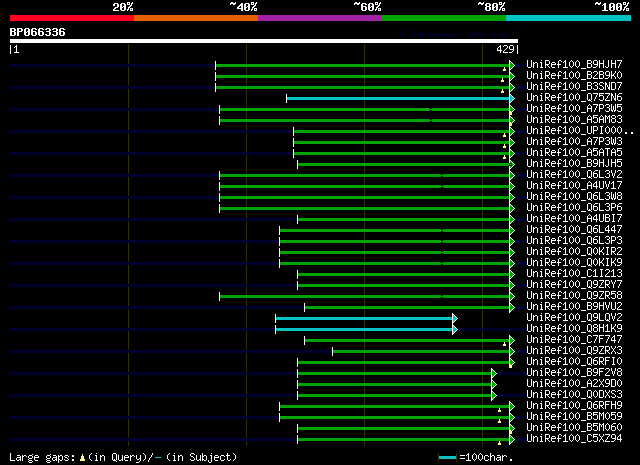Click the cyan ~100% legend segment
This screenshot has height=465, width=640.
[x=569, y=18]
